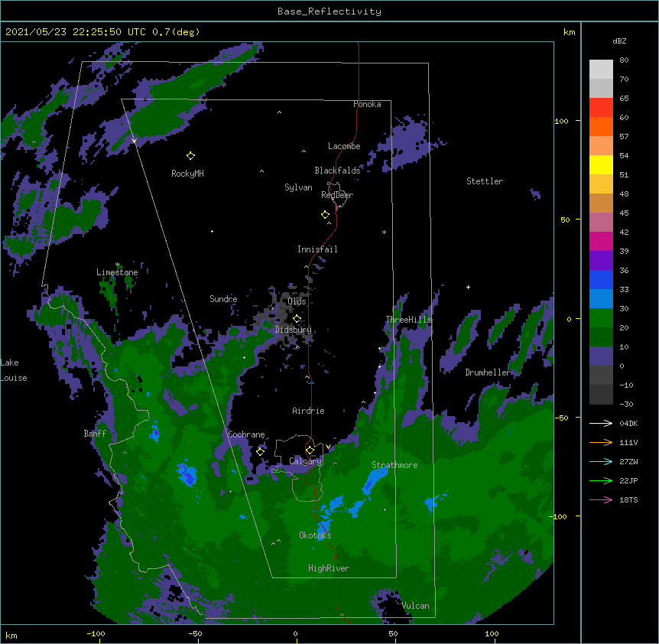Click the cyan 27ZW arrow icon
Image resolution: width=659 pixels, height=644 pixels.
[601, 461]
